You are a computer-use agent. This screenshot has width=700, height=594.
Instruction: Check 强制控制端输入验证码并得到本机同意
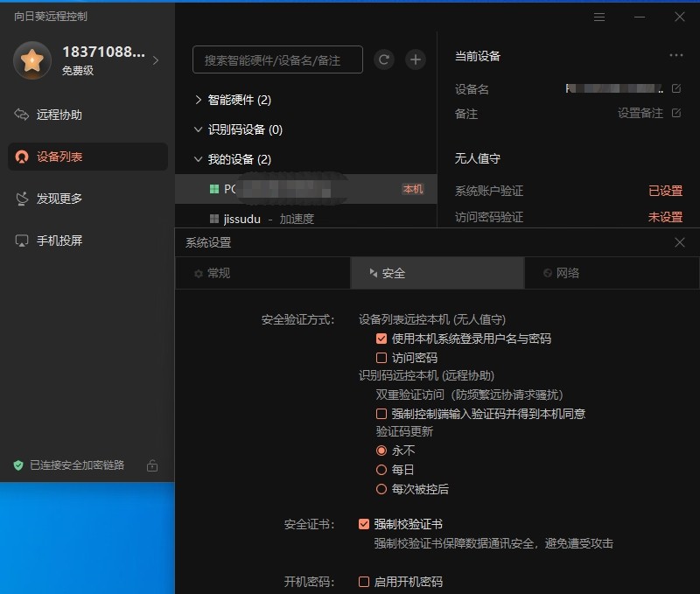coord(381,414)
